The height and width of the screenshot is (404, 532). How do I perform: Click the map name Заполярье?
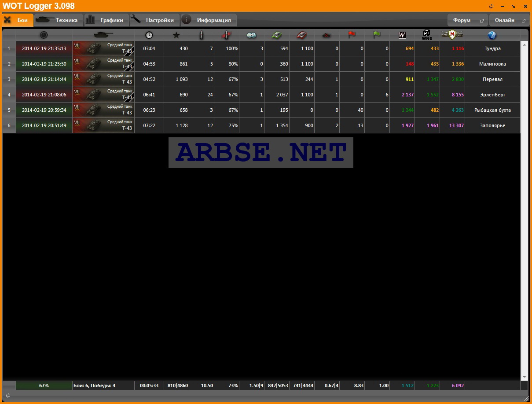coord(492,125)
